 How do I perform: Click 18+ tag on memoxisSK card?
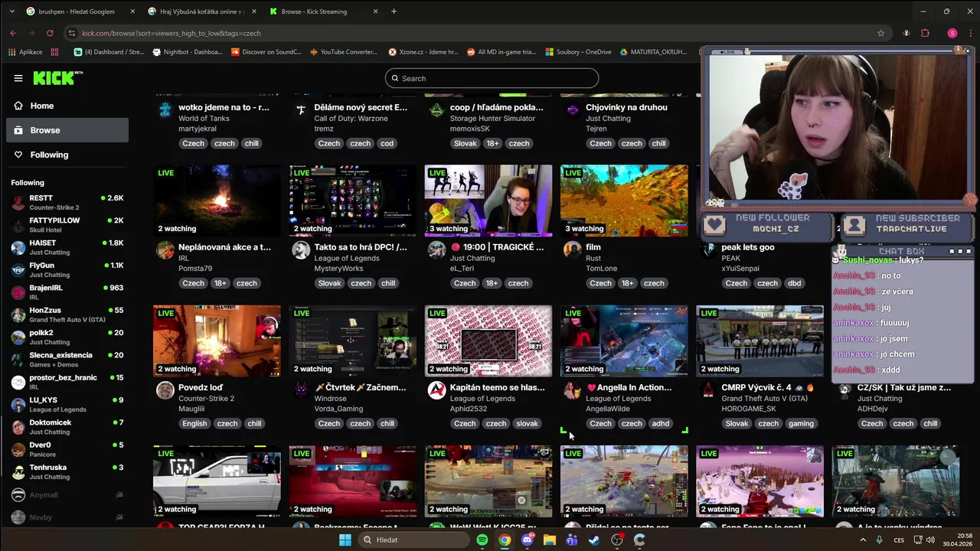[492, 143]
